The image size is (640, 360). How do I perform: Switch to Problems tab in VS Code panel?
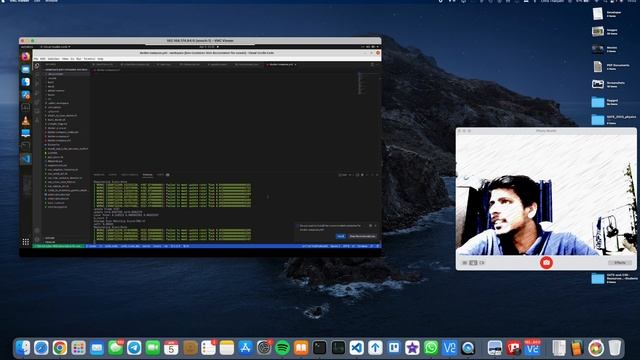[99, 175]
